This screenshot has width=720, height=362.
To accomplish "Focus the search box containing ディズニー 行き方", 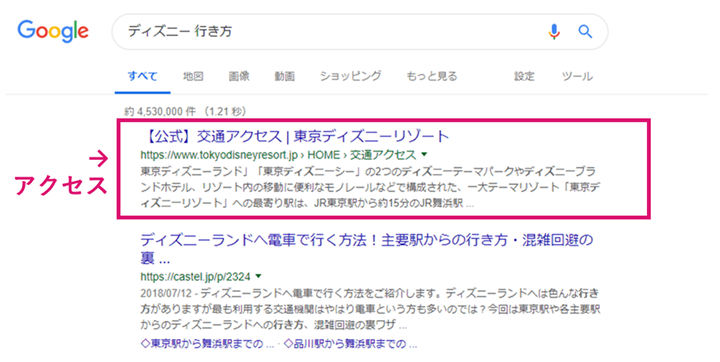I will pos(360,31).
